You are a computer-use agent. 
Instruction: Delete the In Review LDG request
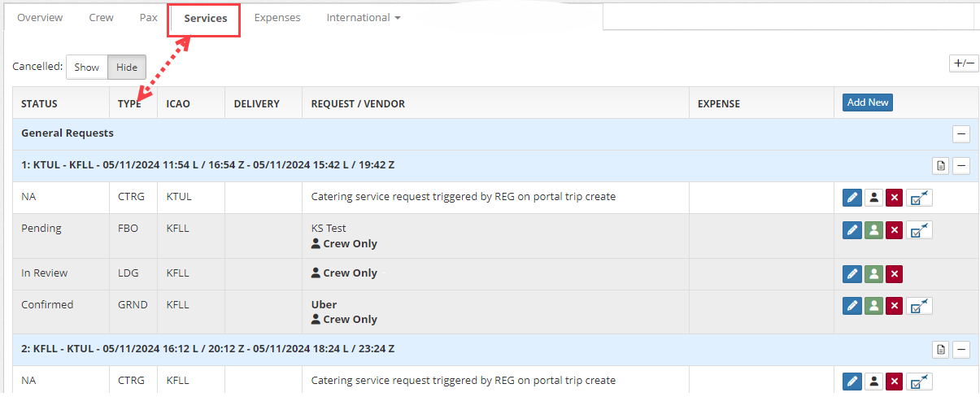(x=895, y=274)
